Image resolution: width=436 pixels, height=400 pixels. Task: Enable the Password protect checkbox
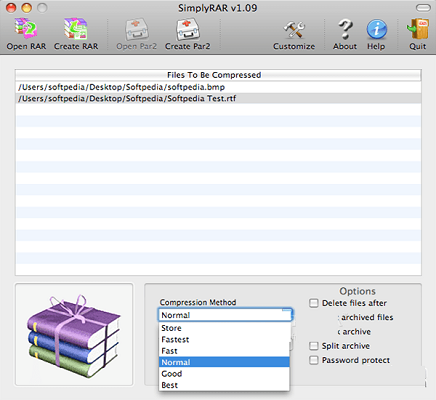314,360
